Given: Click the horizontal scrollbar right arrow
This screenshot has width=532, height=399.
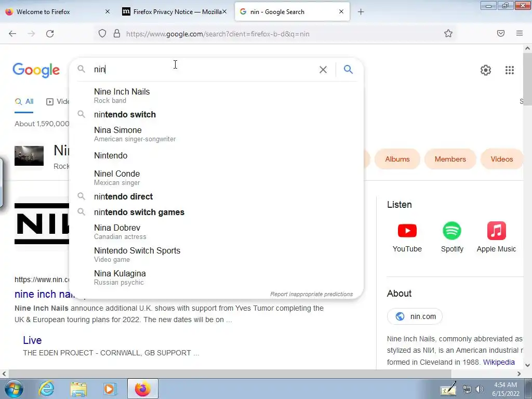Looking at the screenshot, I should pos(519,374).
